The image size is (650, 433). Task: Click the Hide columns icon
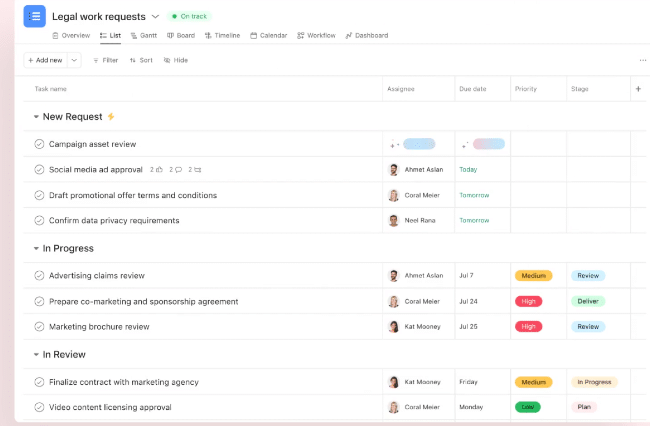167,60
